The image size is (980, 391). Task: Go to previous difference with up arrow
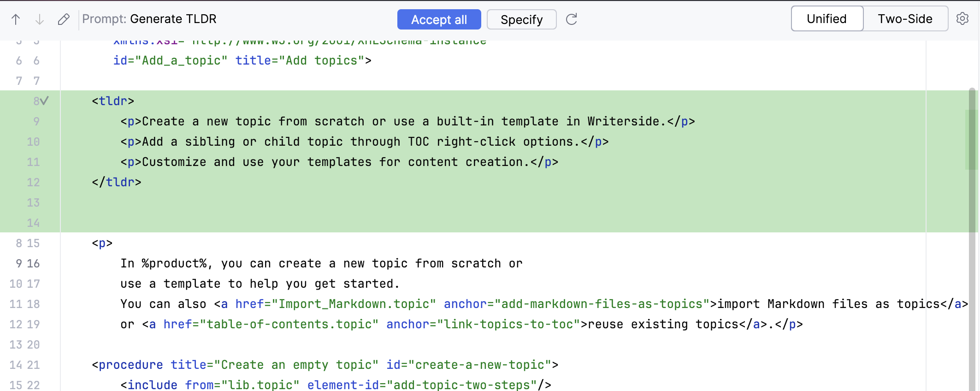16,19
